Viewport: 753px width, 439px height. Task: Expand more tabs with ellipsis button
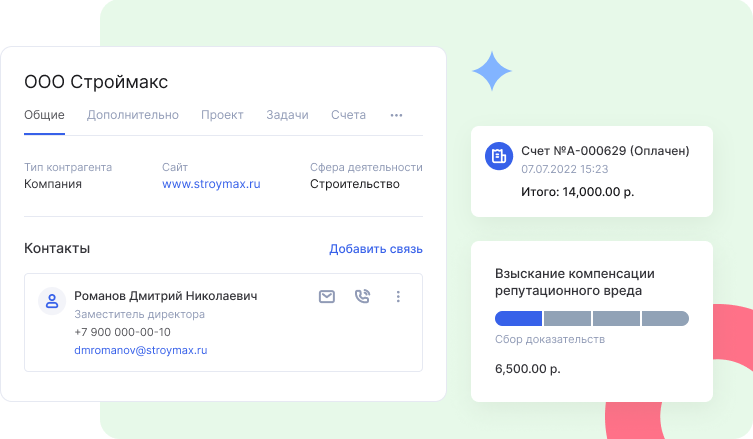[x=396, y=115]
